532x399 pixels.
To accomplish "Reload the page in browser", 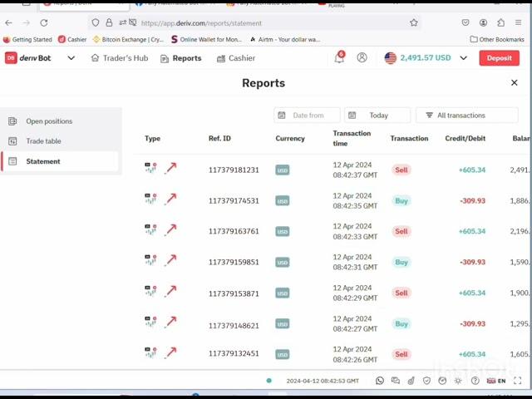I will pyautogui.click(x=44, y=22).
